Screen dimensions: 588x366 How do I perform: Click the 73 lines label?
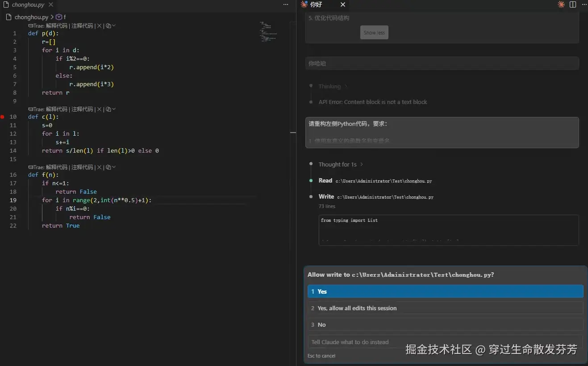tap(327, 206)
